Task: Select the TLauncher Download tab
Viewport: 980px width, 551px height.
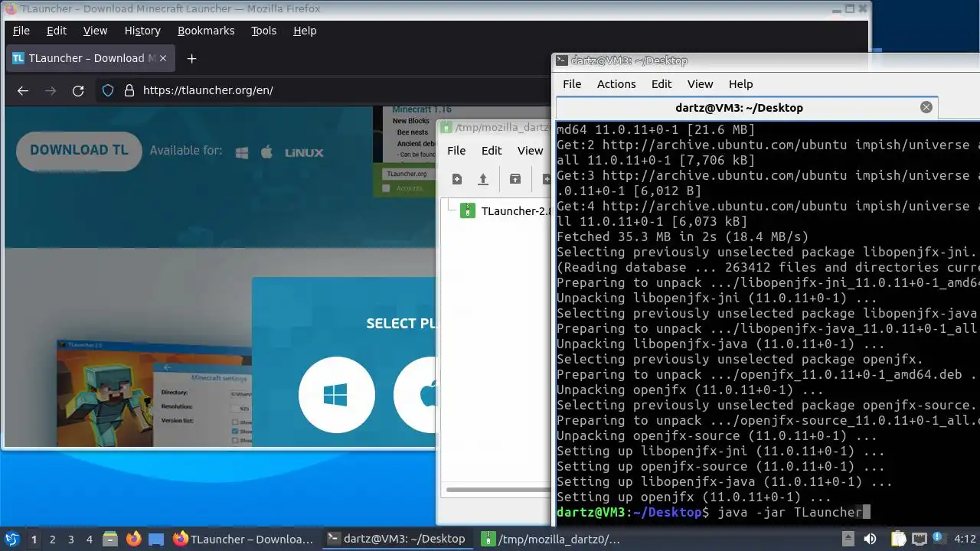Action: point(90,58)
